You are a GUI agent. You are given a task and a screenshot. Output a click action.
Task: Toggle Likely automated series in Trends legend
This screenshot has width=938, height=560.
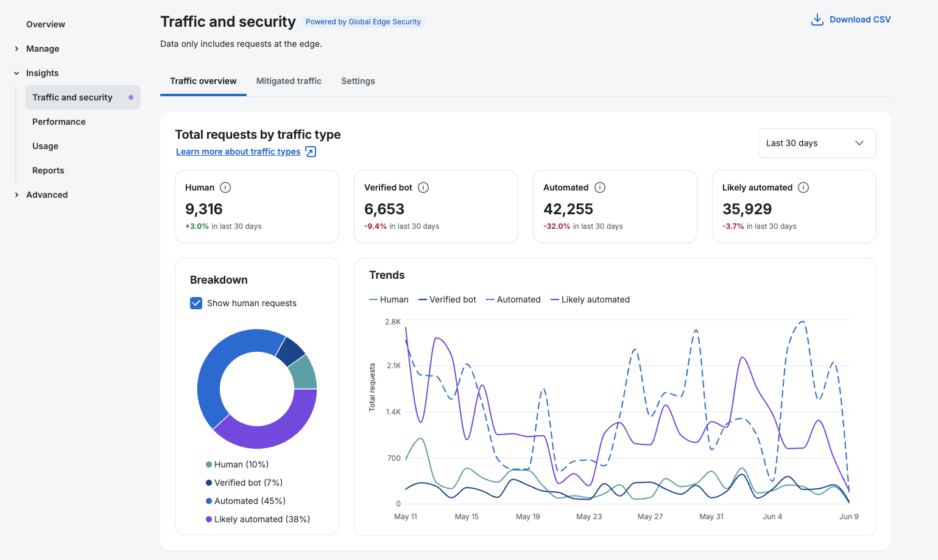(590, 299)
